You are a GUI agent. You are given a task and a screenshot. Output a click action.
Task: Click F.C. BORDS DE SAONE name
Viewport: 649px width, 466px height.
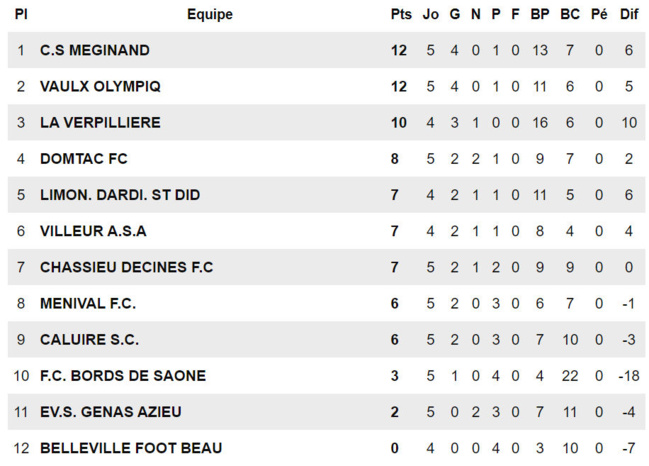point(123,376)
